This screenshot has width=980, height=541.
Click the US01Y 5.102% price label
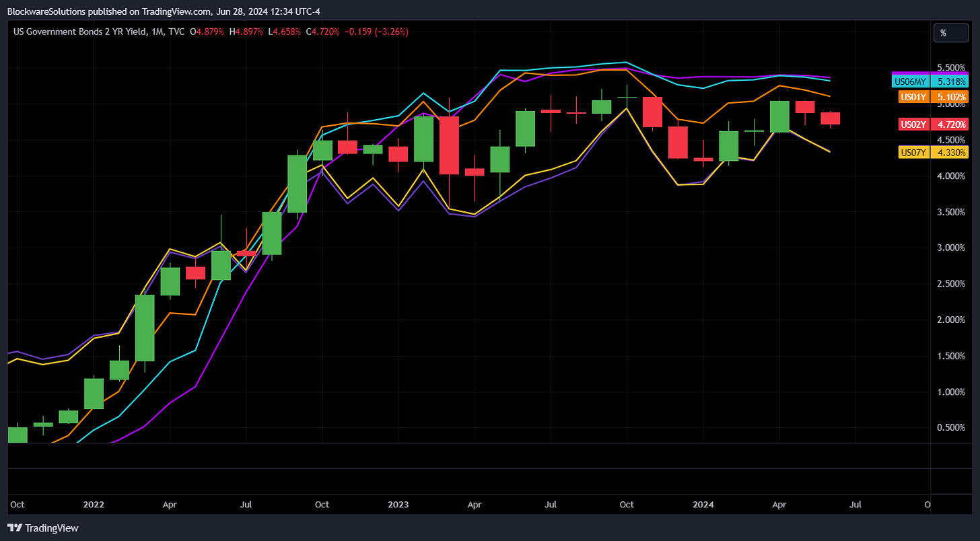[x=933, y=97]
